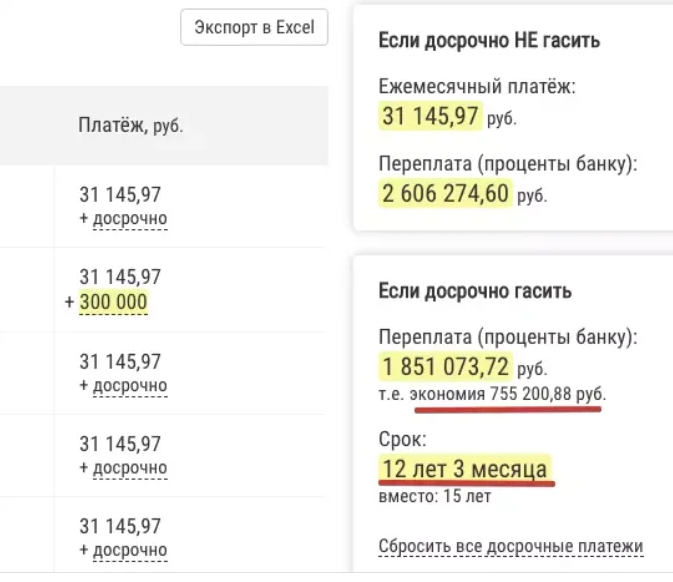Click the Экспорт в Excel button
Viewport: 673px width, 582px height.
(x=254, y=27)
